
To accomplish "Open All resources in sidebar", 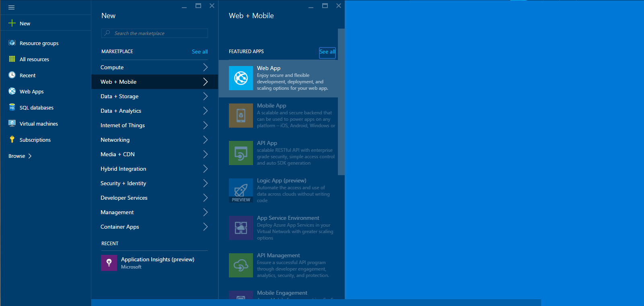I will coord(45,59).
